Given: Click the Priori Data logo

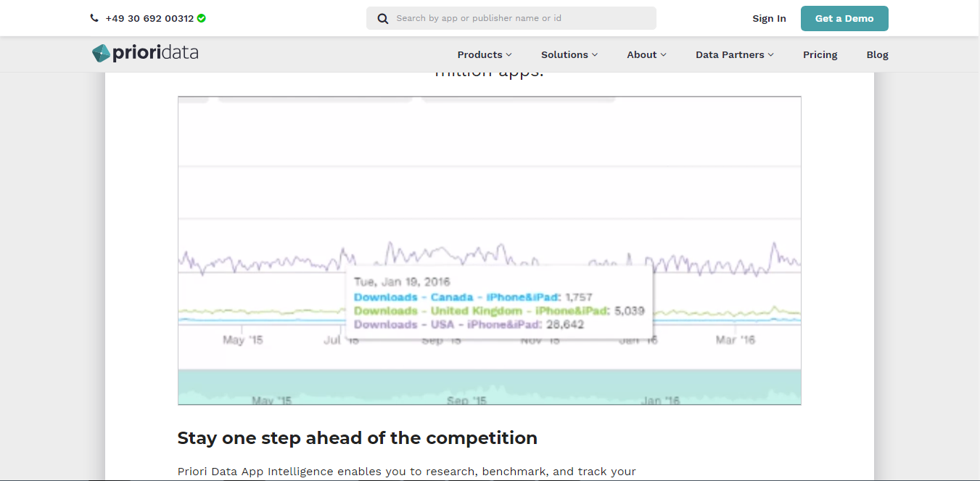Looking at the screenshot, I should coord(145,54).
